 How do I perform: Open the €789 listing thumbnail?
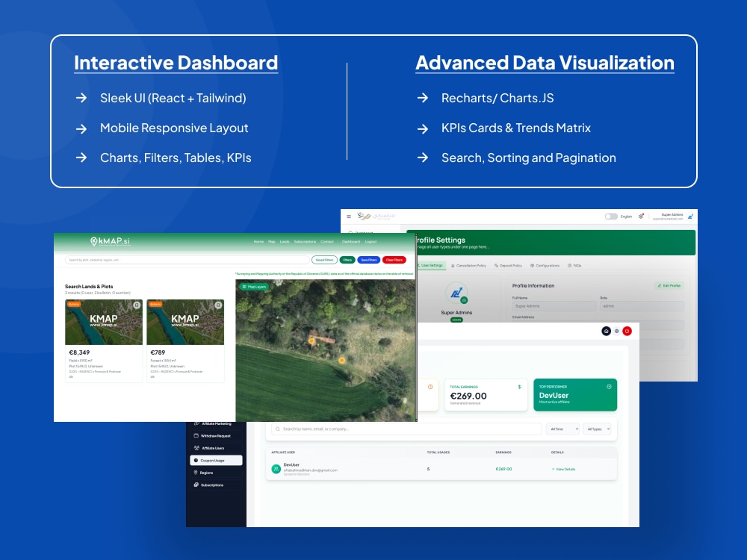185,323
